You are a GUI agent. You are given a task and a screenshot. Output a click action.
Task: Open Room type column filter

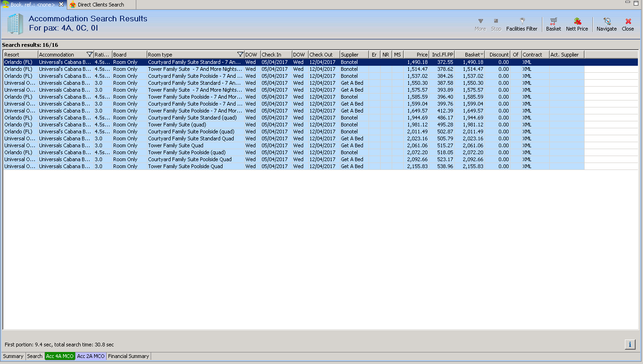(x=240, y=55)
